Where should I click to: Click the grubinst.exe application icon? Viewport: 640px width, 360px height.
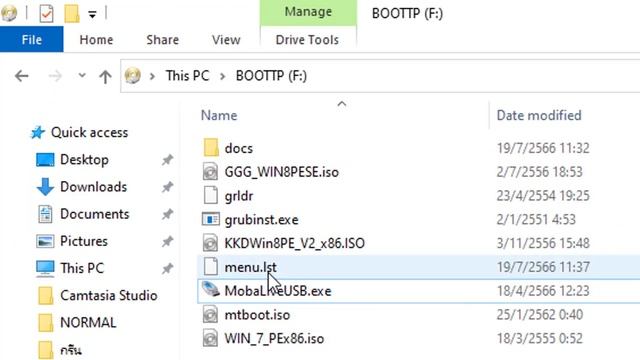point(211,219)
